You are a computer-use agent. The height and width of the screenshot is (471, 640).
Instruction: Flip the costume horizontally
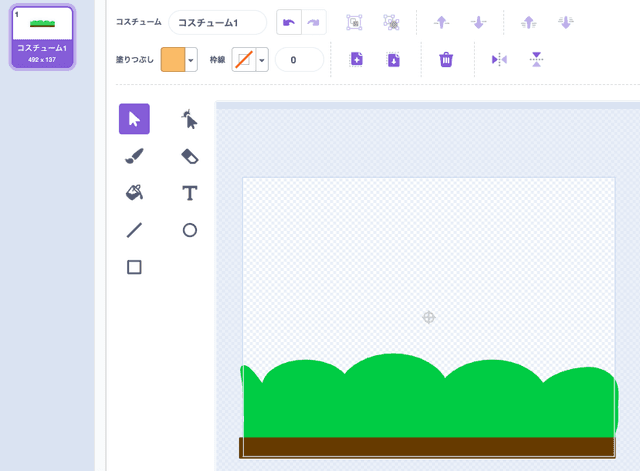499,60
